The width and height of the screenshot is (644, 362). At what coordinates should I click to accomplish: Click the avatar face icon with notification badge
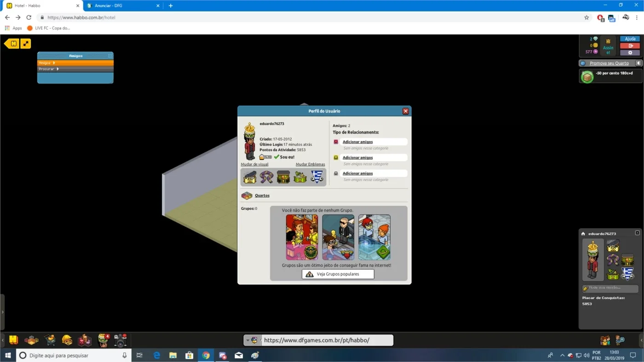coord(103,340)
